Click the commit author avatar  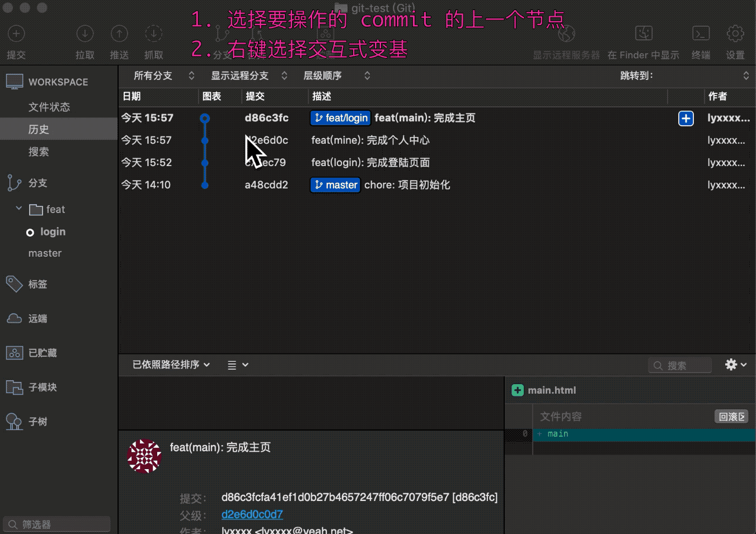(x=144, y=456)
